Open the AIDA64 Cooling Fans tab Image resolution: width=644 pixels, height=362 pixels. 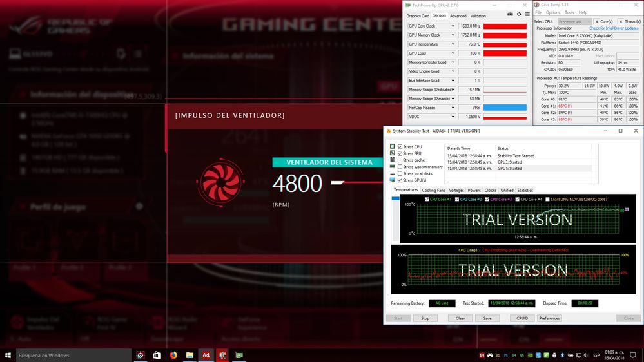(x=433, y=191)
